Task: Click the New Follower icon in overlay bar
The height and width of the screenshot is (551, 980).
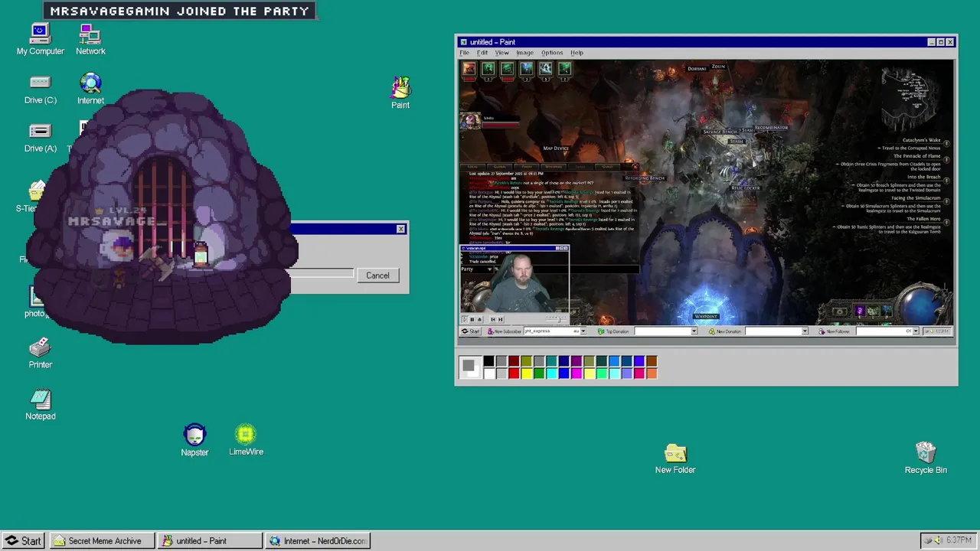Action: pos(822,331)
